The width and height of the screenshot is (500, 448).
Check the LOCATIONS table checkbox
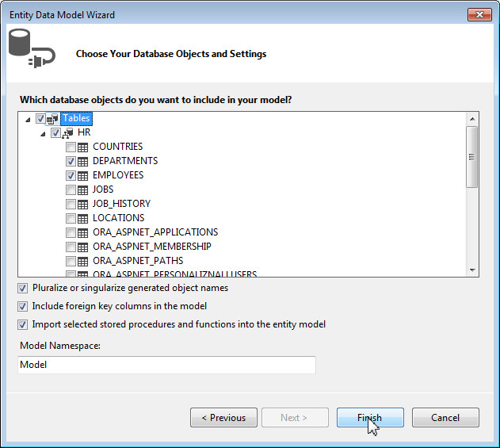[71, 219]
